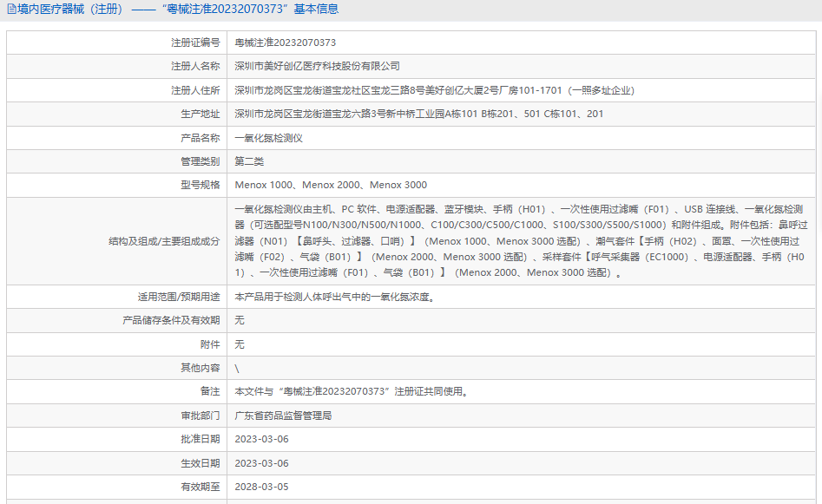Click the label '注册人名称'
This screenshot has width=822, height=504.
(195, 67)
